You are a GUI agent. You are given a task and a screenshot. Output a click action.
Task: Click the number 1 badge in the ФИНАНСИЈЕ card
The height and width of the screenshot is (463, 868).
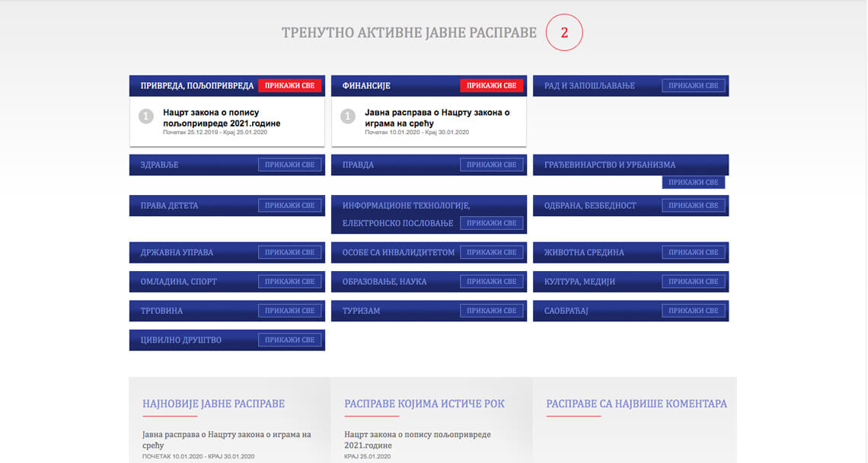[348, 117]
